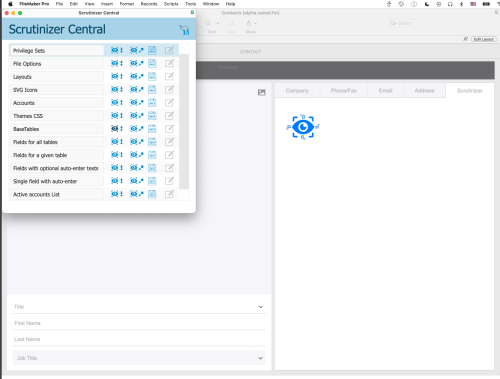Click the disk icon in the Privilege Sets row
500x379 pixels.
coord(152,50)
